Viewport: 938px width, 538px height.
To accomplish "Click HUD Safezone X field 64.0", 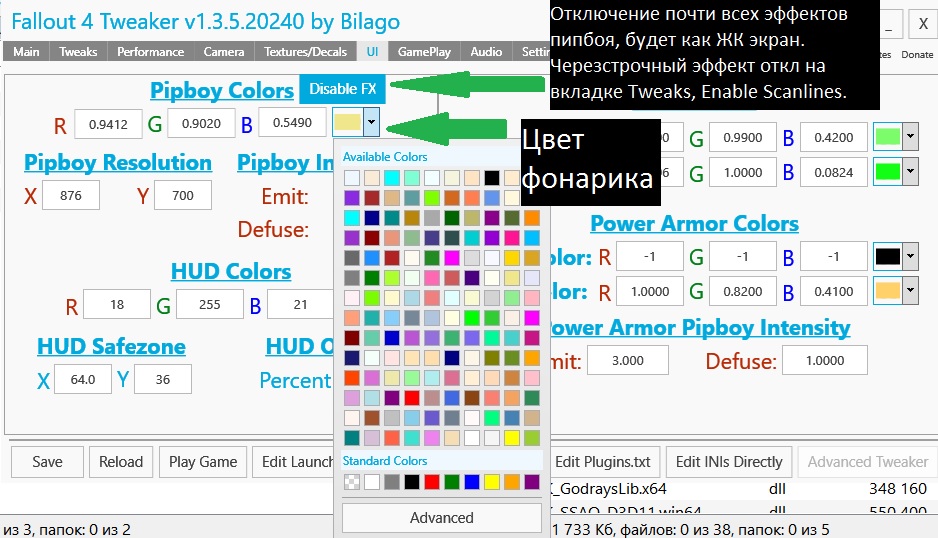I will click(x=83, y=379).
